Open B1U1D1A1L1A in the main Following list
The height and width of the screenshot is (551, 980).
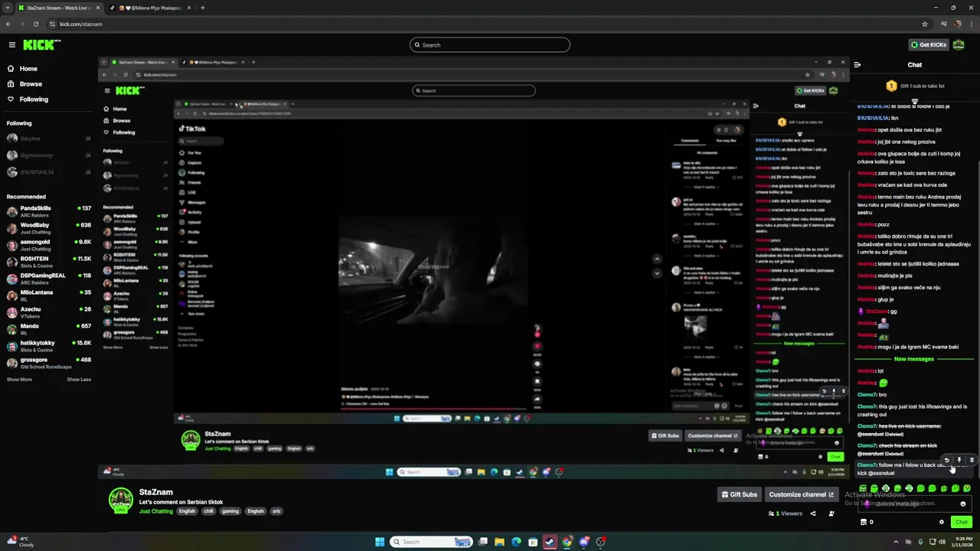(47, 172)
